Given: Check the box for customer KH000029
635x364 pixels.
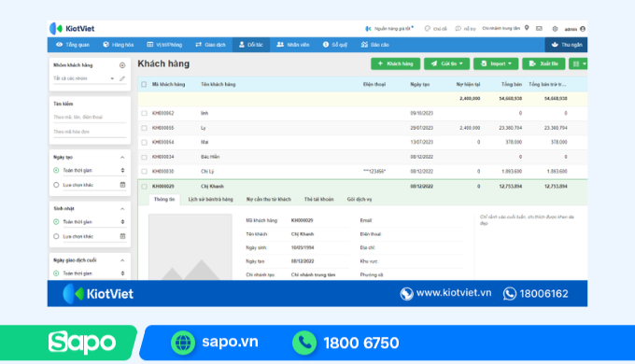Looking at the screenshot, I should (x=144, y=187).
